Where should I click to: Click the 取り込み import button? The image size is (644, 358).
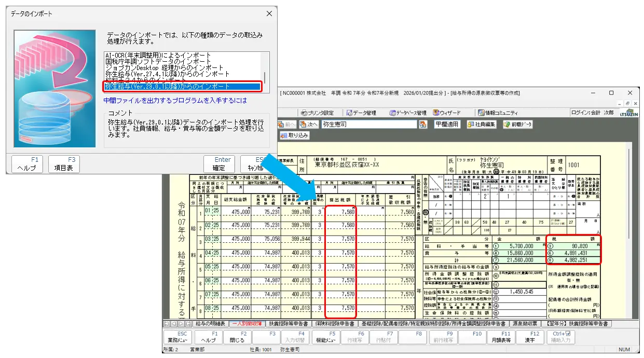point(295,135)
